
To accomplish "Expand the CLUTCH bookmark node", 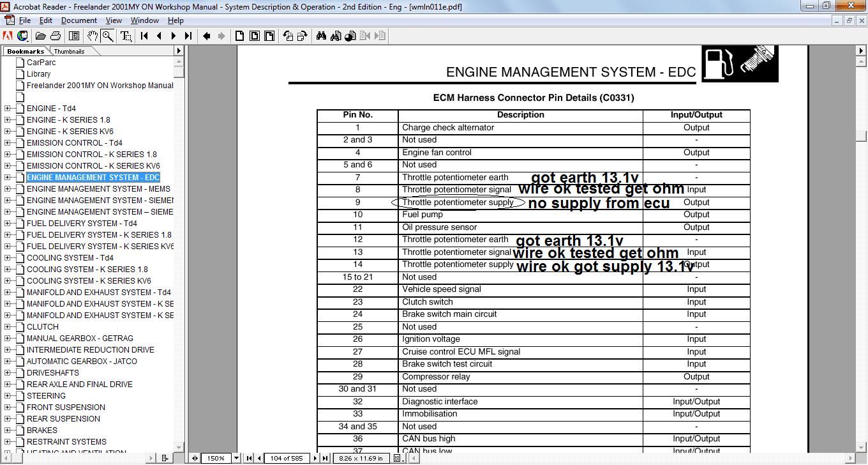I will pyautogui.click(x=8, y=327).
